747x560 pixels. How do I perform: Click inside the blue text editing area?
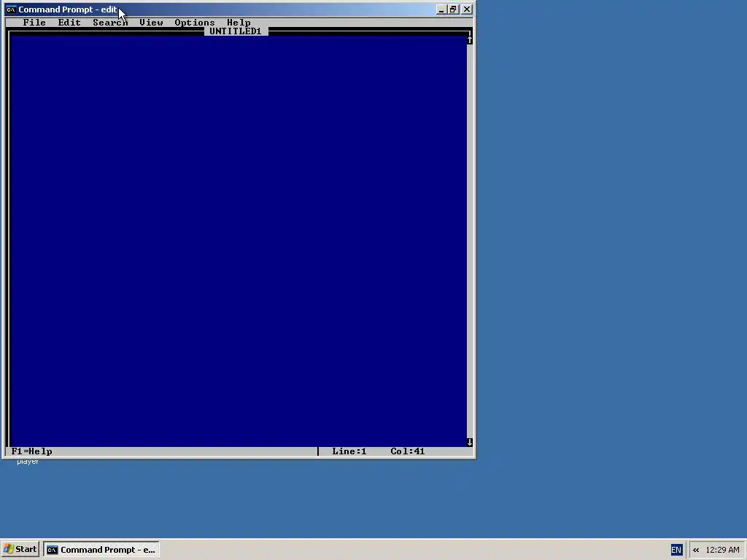pyautogui.click(x=239, y=241)
